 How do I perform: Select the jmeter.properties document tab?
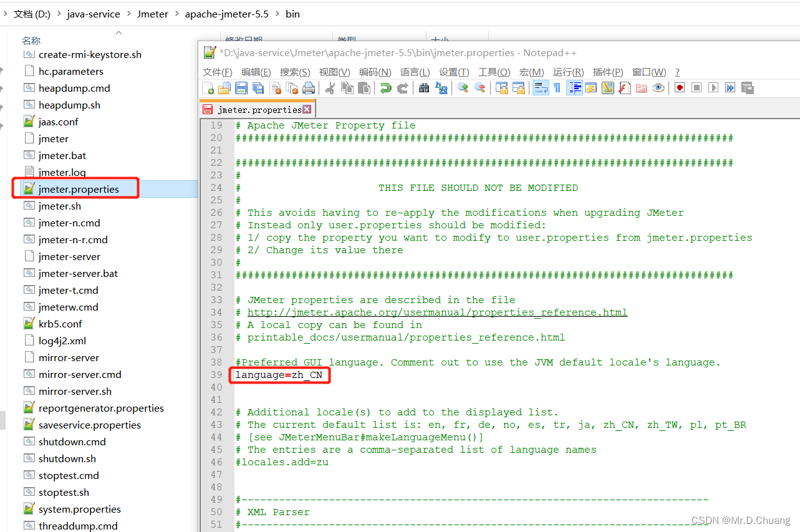[x=257, y=110]
